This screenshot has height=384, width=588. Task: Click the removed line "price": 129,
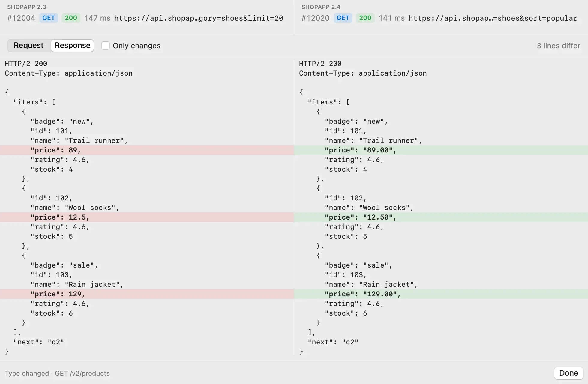[x=147, y=294]
